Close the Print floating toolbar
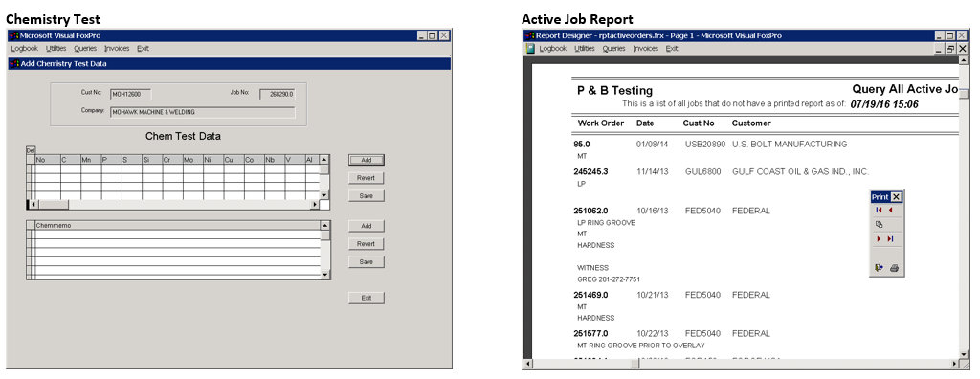Image resolution: width=980 pixels, height=379 pixels. [x=896, y=197]
